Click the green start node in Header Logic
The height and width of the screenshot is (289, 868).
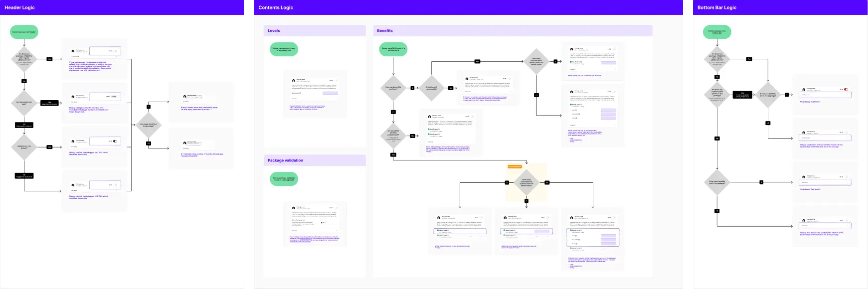coord(24,32)
